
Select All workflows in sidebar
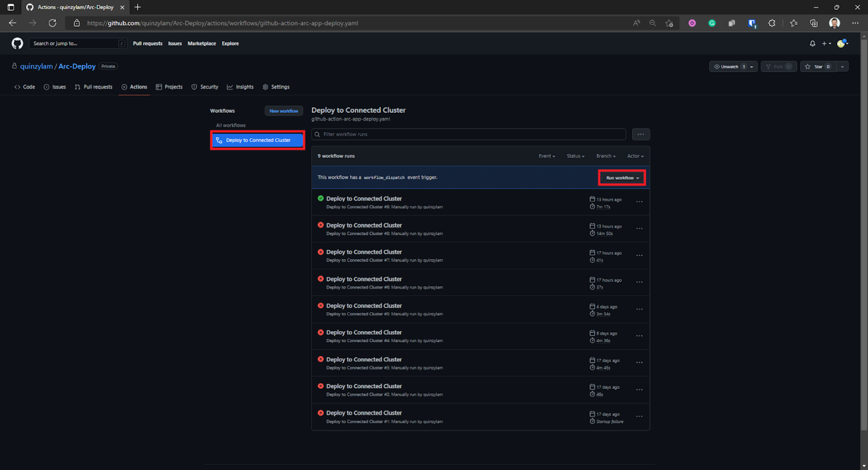pyautogui.click(x=231, y=125)
